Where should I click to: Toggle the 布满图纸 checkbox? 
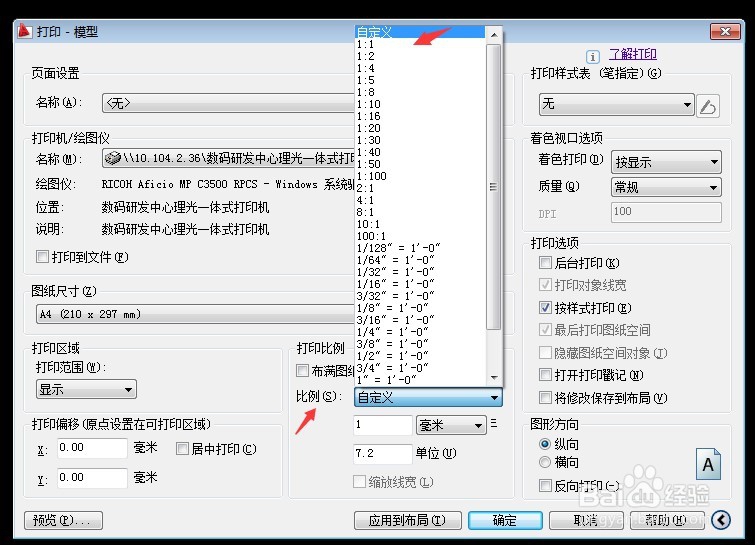point(302,370)
